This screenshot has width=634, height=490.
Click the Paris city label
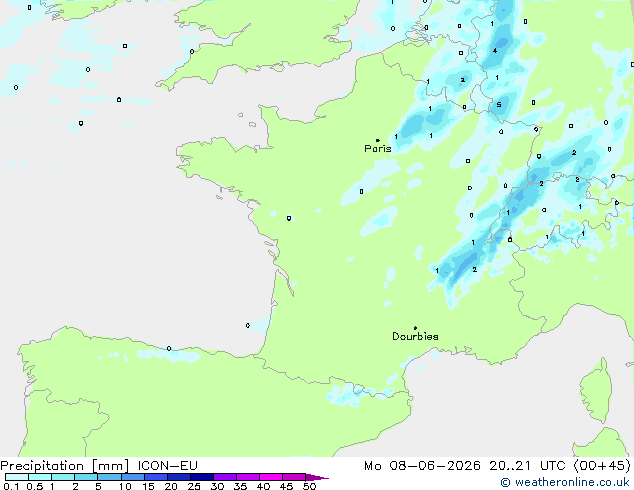[x=378, y=149]
